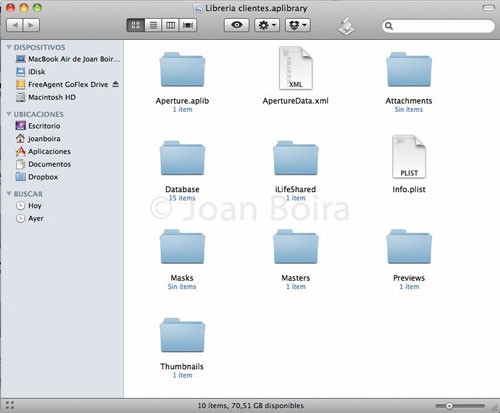
Task: Click the status bar '10 ítems, 70,51 GB disponibles'
Action: 251,406
